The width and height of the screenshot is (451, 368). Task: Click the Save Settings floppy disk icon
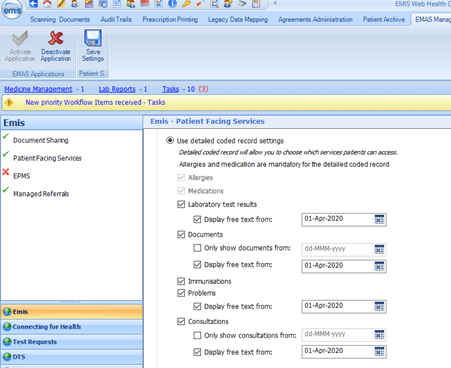pos(93,38)
